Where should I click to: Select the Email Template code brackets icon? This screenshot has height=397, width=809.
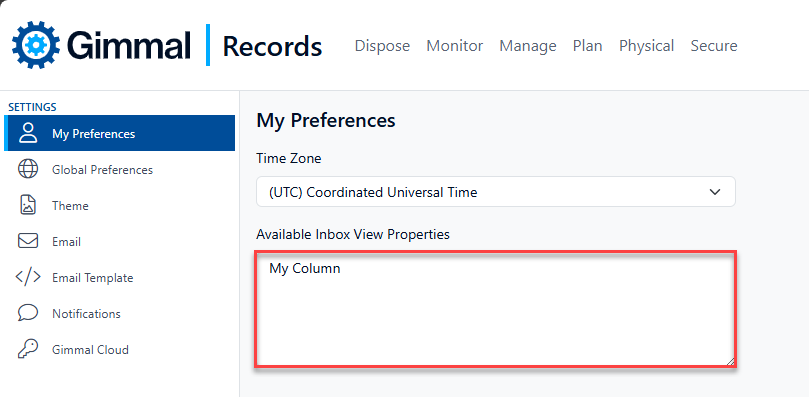[x=28, y=278]
